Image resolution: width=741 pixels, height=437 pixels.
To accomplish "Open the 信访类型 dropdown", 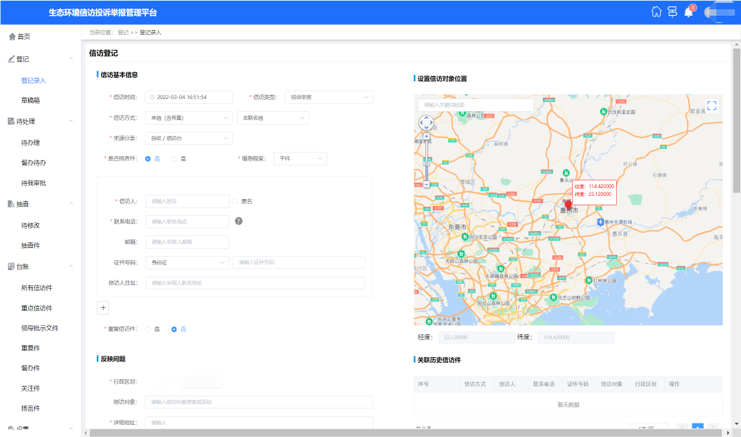I will click(328, 97).
